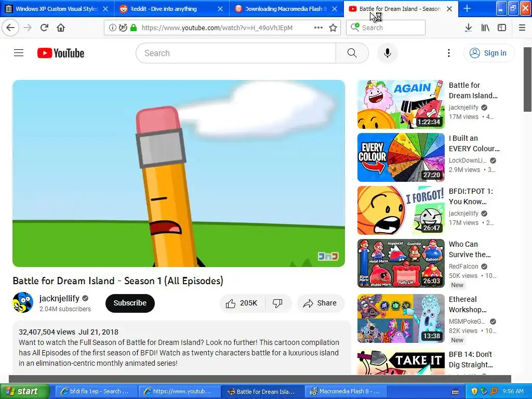The image size is (532, 399).
Task: Click the browser forward arrow
Action: point(28,28)
